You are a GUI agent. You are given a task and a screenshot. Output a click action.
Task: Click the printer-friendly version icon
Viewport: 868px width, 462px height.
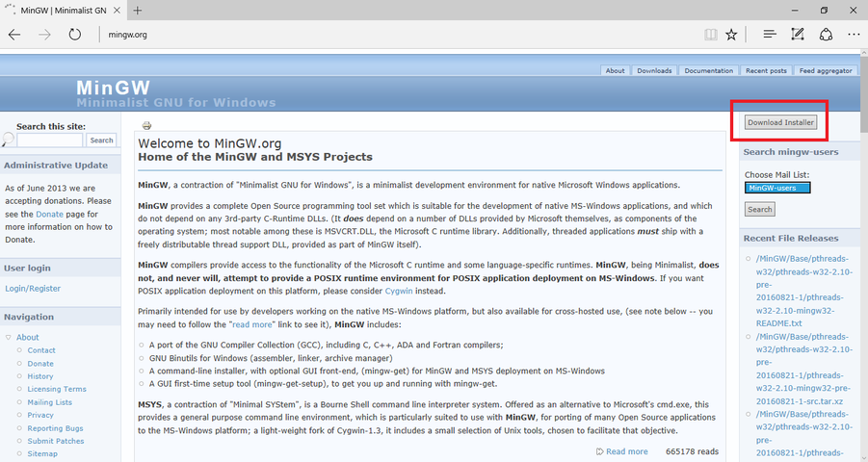[146, 125]
